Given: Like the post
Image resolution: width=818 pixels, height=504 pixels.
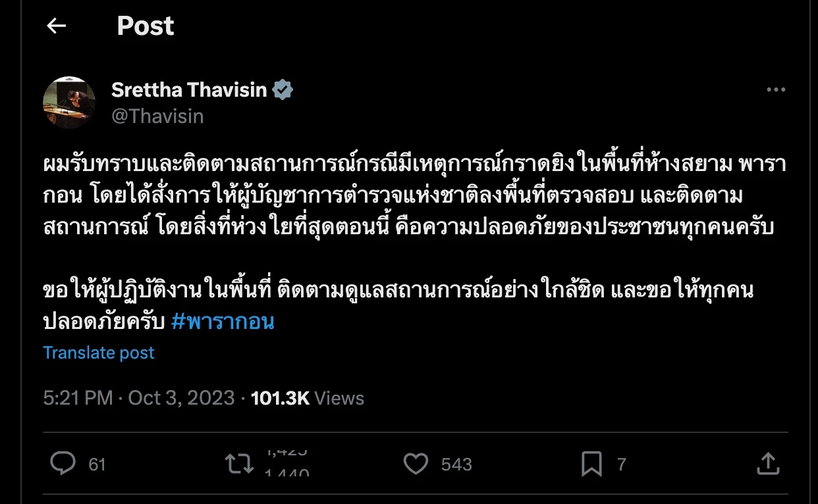Looking at the screenshot, I should pyautogui.click(x=415, y=463).
